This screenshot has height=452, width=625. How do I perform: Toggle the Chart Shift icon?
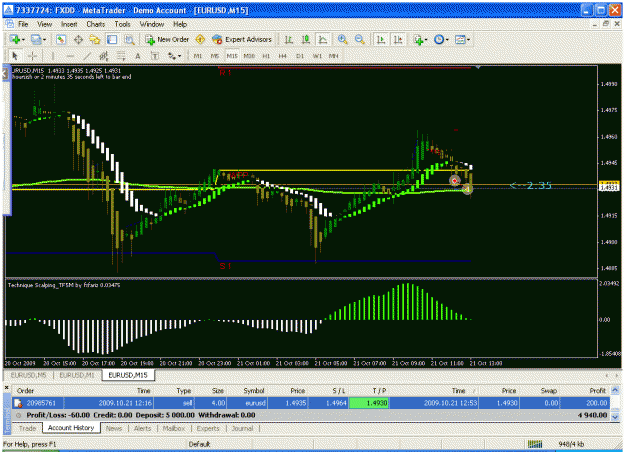coord(398,39)
